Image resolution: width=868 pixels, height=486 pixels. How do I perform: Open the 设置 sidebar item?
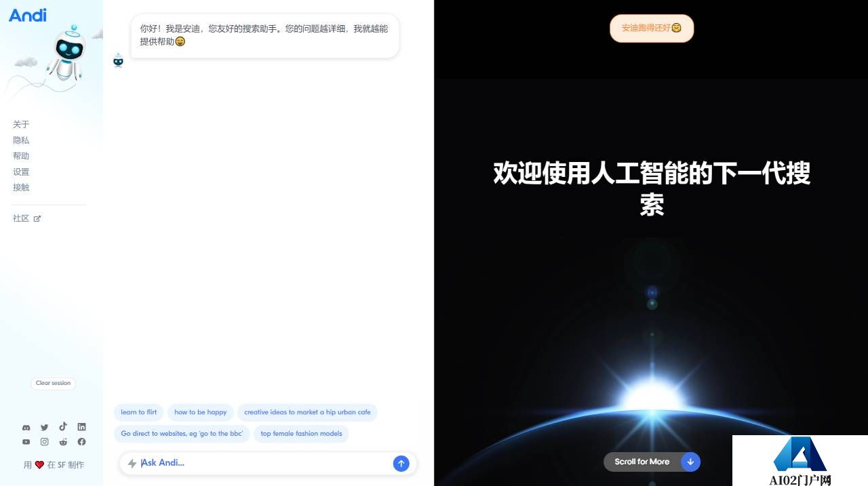[21, 172]
